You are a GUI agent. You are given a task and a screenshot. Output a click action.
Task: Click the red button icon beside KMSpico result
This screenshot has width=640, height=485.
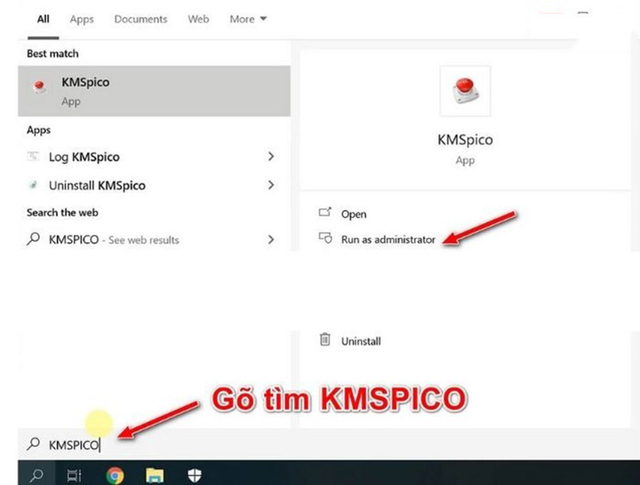(x=40, y=87)
